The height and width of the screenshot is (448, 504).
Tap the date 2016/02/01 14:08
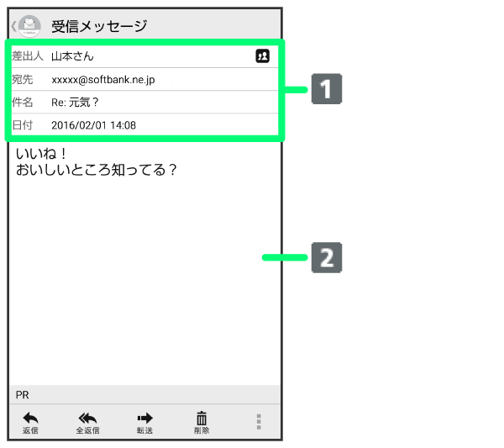[x=93, y=125]
